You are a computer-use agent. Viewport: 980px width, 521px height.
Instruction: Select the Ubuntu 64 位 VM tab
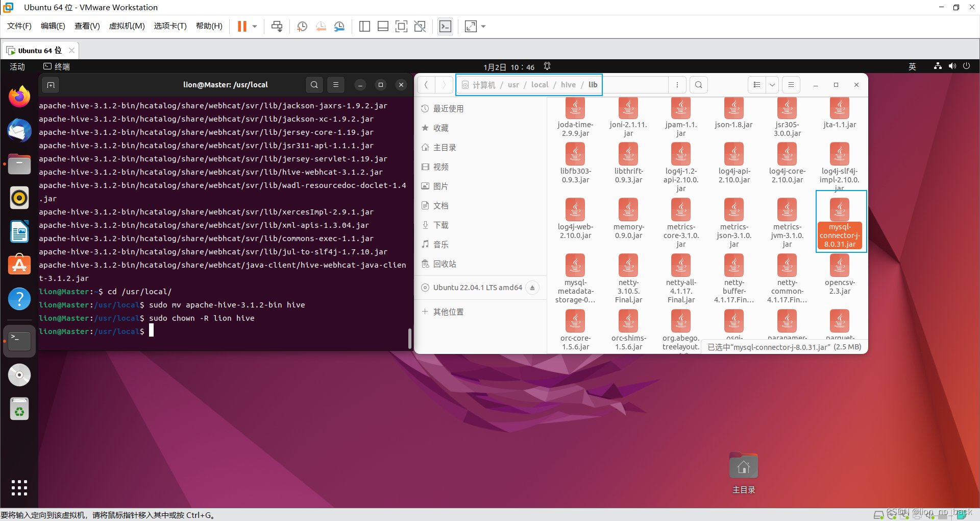pos(40,51)
